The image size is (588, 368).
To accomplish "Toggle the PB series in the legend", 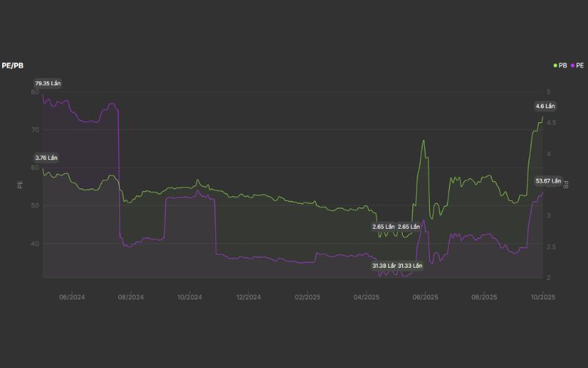I will (562, 66).
